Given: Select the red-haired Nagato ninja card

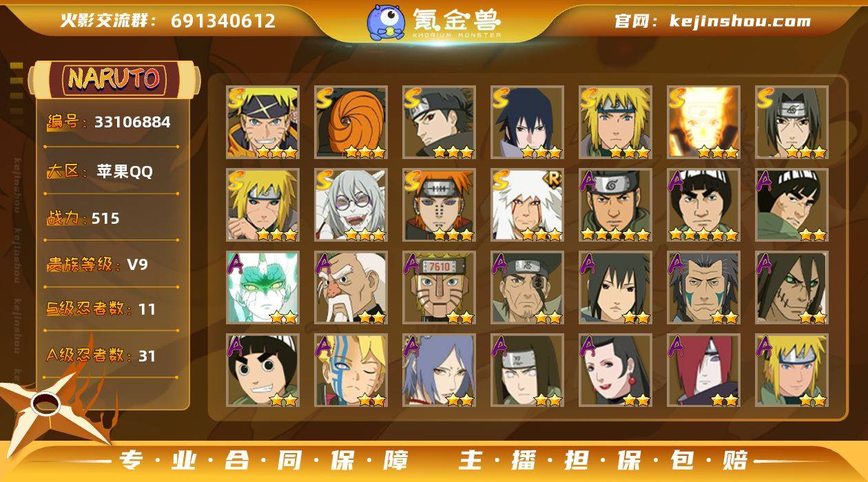Looking at the screenshot, I should pos(703,370).
